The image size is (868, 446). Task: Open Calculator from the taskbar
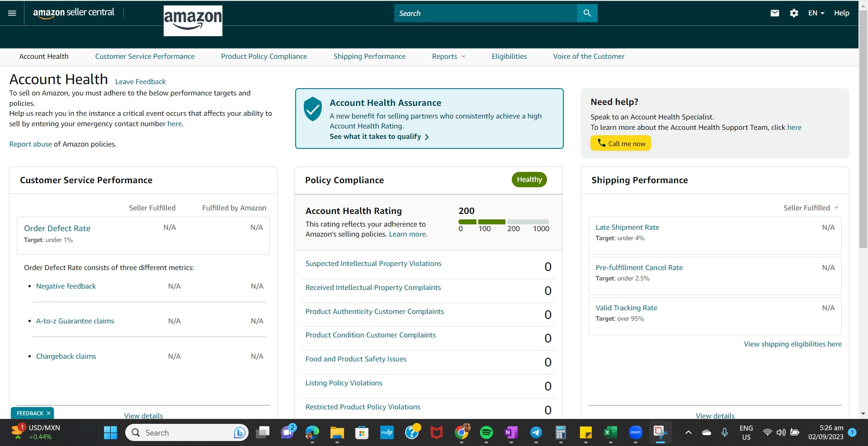coord(561,433)
